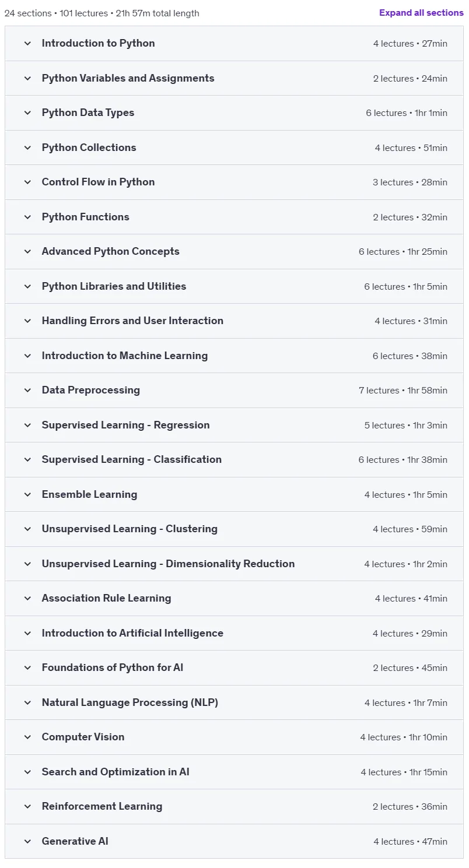
Task: Expand chevron for Control Flow in Python
Action: [x=27, y=182]
